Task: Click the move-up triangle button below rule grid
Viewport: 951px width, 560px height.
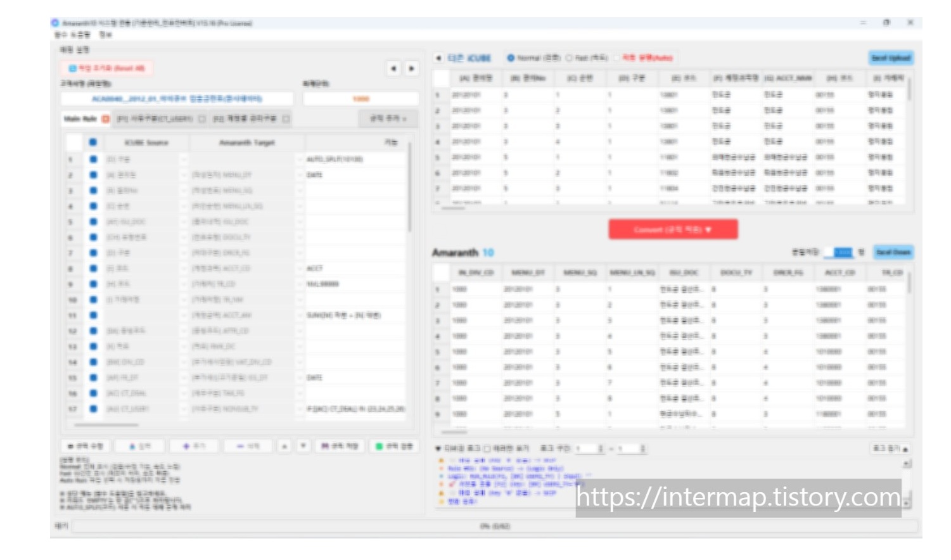Action: [285, 446]
